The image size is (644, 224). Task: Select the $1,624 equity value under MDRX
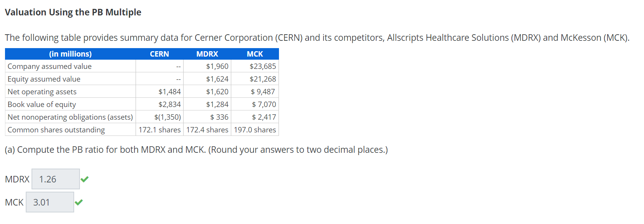pyautogui.click(x=217, y=79)
